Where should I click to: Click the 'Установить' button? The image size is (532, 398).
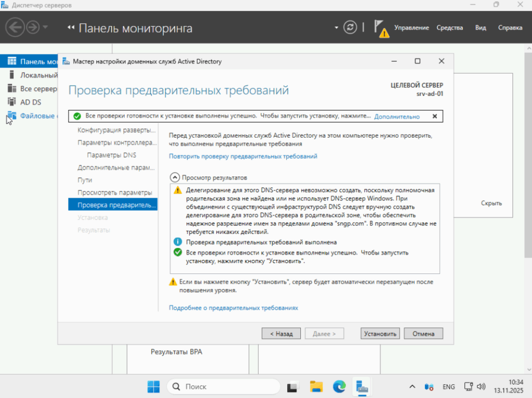coord(380,334)
